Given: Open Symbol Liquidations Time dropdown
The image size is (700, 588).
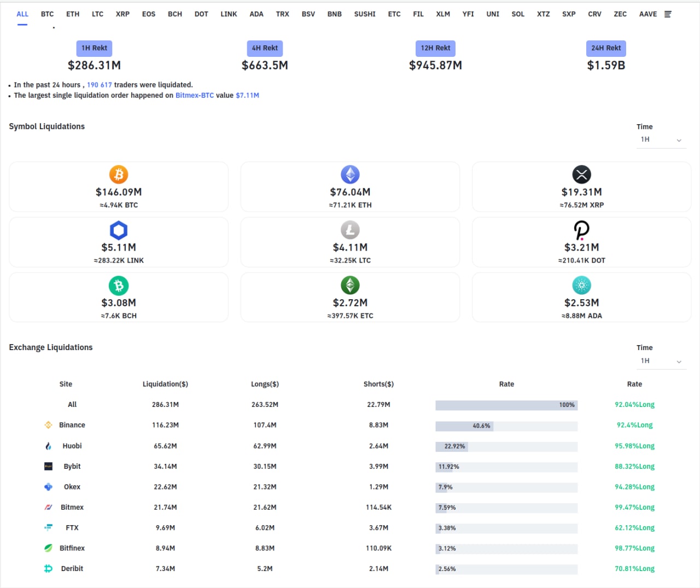Looking at the screenshot, I should point(661,139).
